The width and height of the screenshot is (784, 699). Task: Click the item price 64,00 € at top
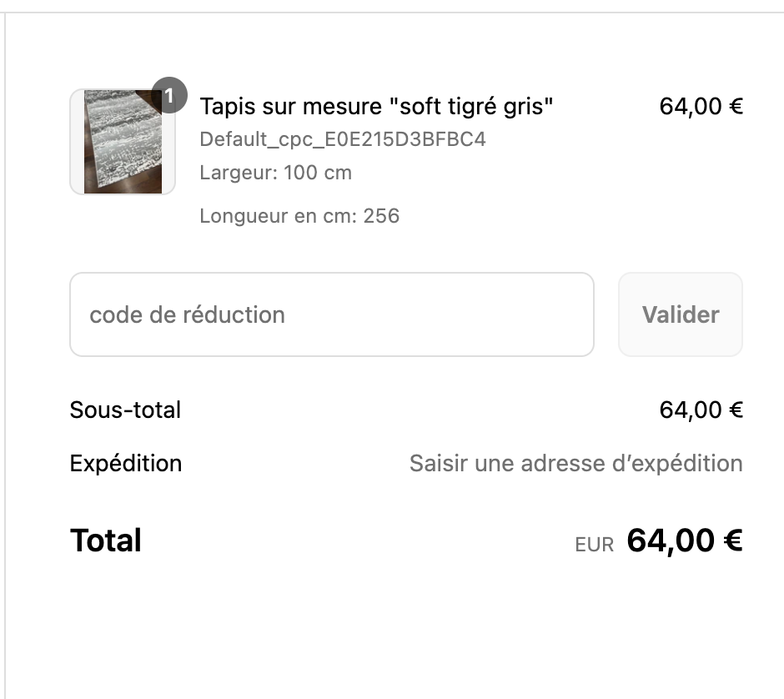pos(701,107)
